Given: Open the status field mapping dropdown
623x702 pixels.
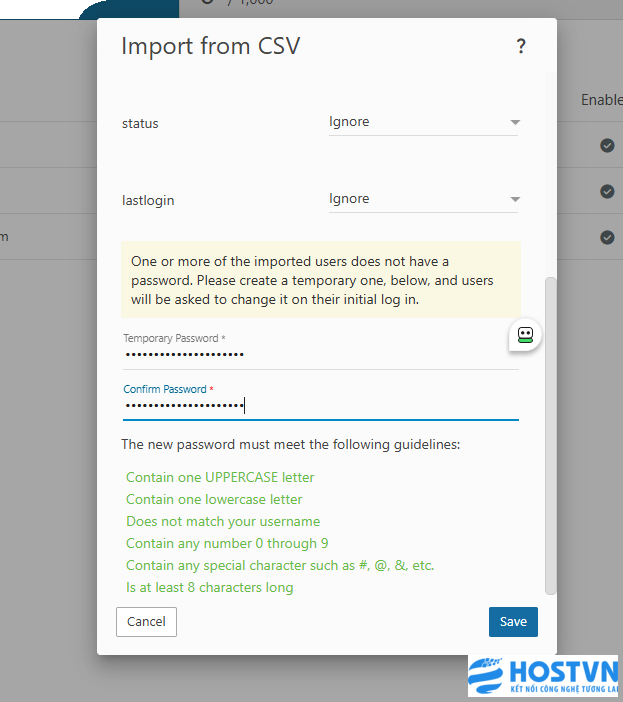Looking at the screenshot, I should (424, 122).
